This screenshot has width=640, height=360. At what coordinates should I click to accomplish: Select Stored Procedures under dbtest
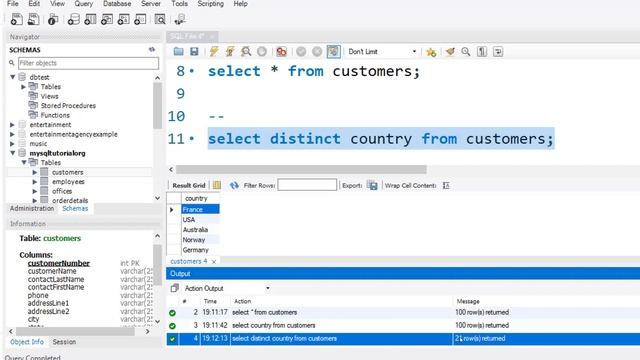pyautogui.click(x=68, y=106)
